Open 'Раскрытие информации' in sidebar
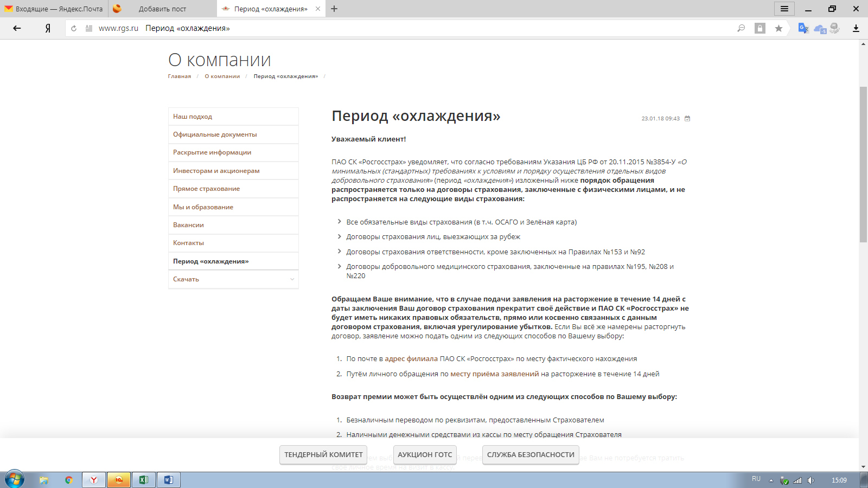 tap(233, 152)
